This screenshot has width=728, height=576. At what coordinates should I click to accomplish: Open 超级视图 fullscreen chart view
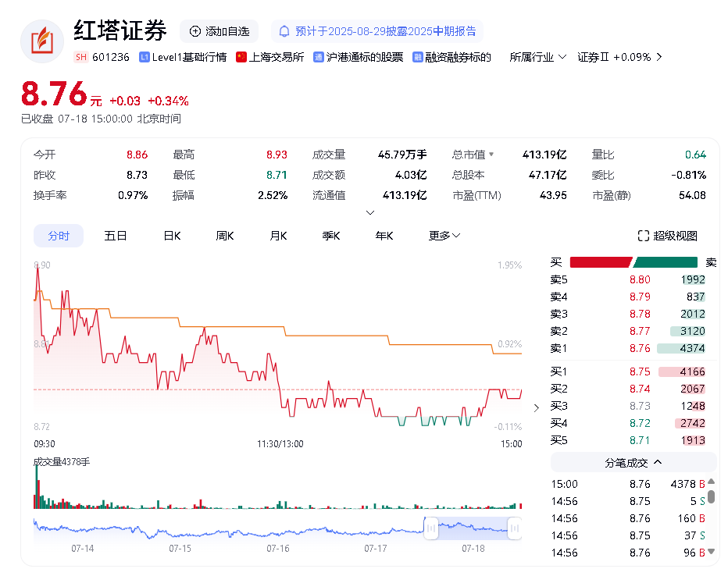(x=667, y=236)
